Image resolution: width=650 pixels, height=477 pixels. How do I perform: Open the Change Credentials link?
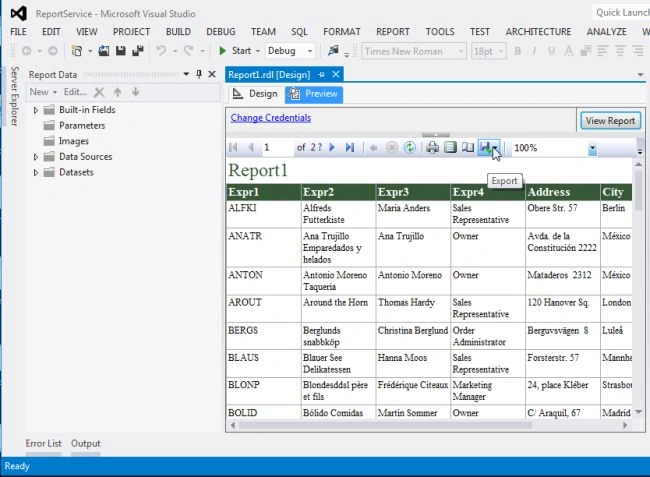point(271,118)
